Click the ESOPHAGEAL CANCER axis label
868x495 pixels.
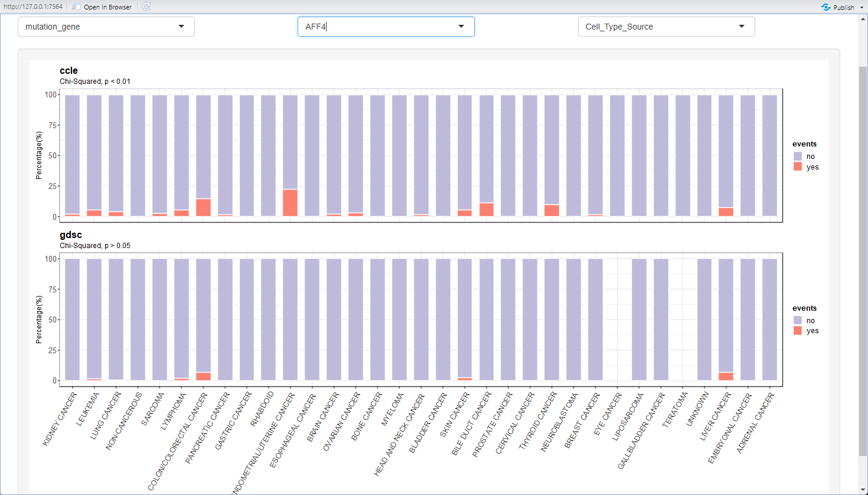tap(292, 429)
